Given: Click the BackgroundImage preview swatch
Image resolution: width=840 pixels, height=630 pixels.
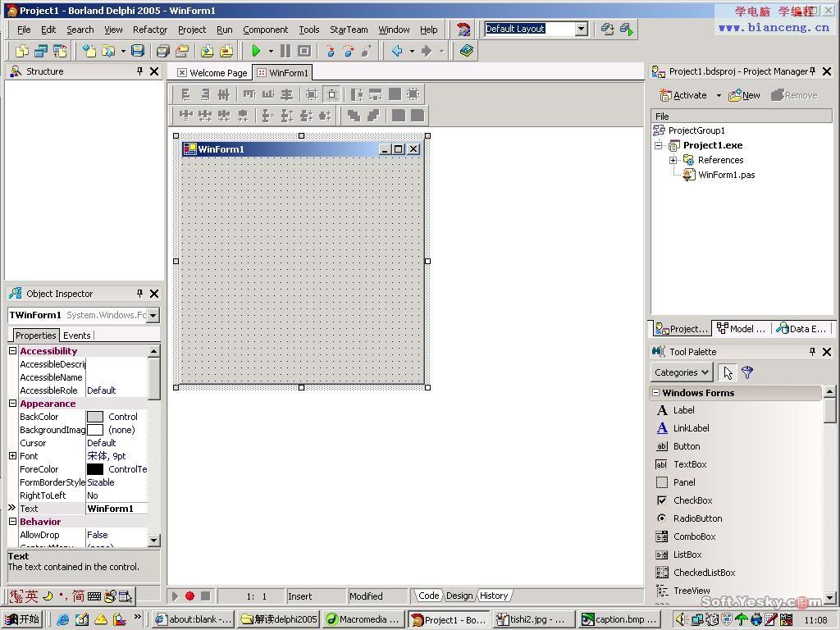Looking at the screenshot, I should (95, 430).
